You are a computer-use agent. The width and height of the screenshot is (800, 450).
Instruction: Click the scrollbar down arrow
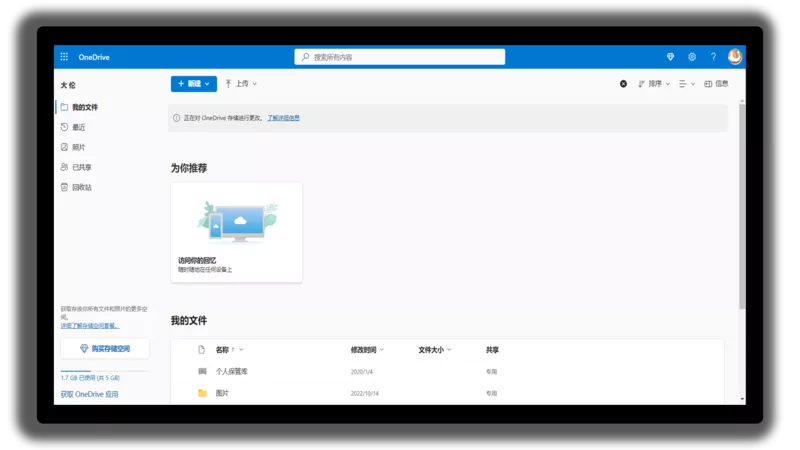coord(742,399)
